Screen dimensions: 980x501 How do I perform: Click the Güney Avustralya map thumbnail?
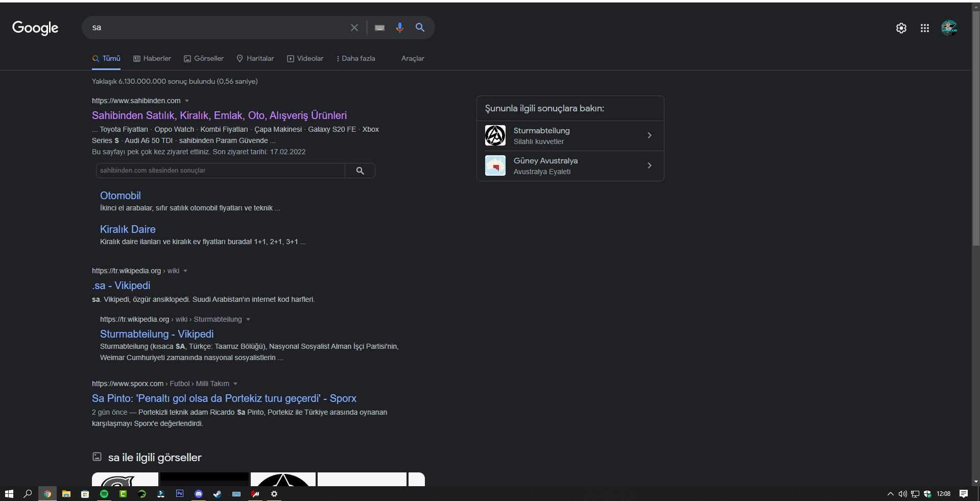click(495, 165)
